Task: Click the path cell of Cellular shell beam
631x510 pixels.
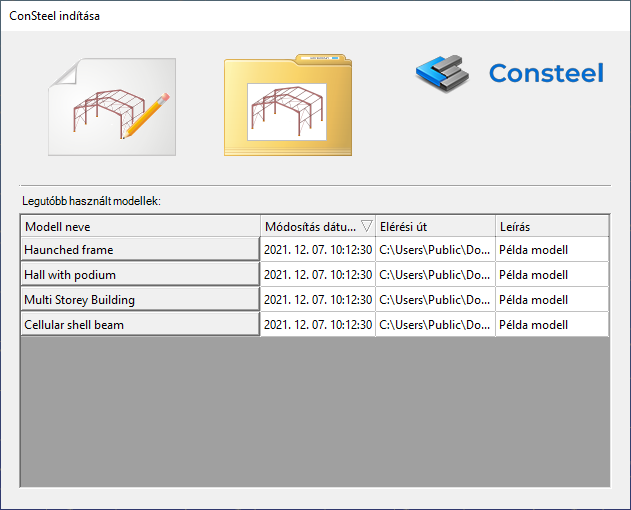Action: coord(435,324)
